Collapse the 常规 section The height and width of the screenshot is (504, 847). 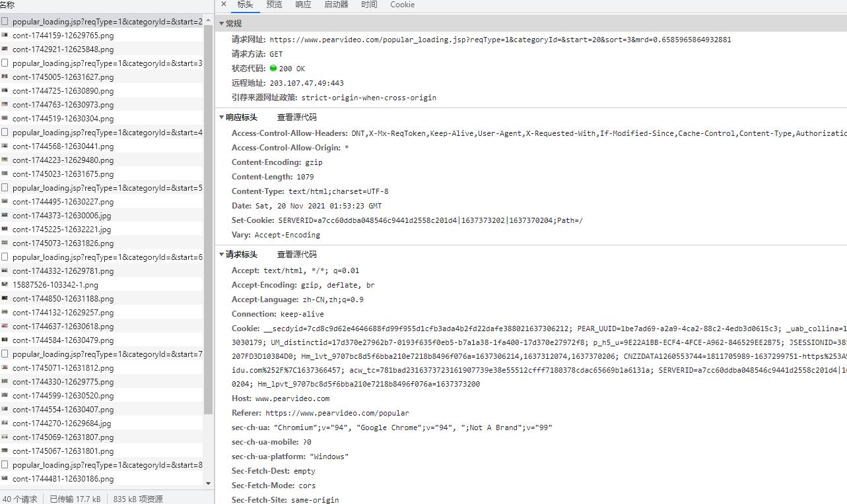click(x=222, y=24)
